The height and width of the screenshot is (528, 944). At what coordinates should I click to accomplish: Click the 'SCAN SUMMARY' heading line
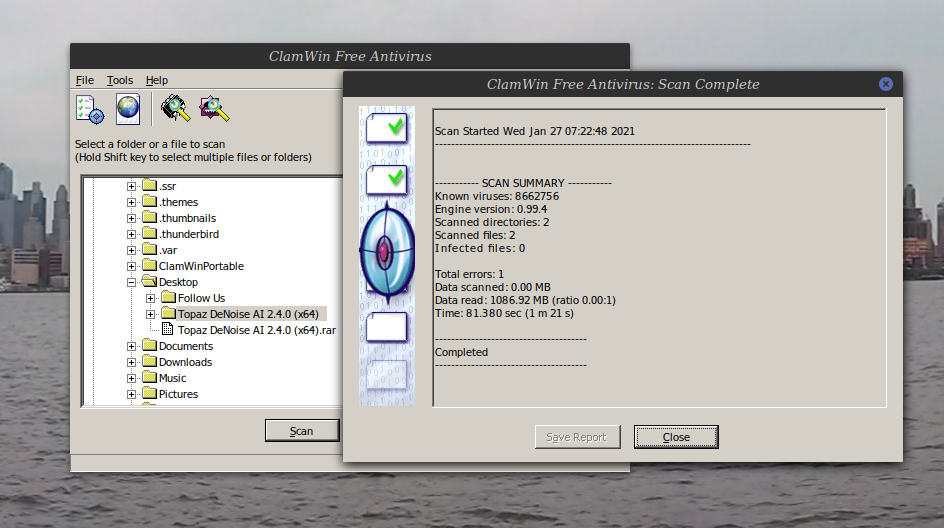point(523,183)
